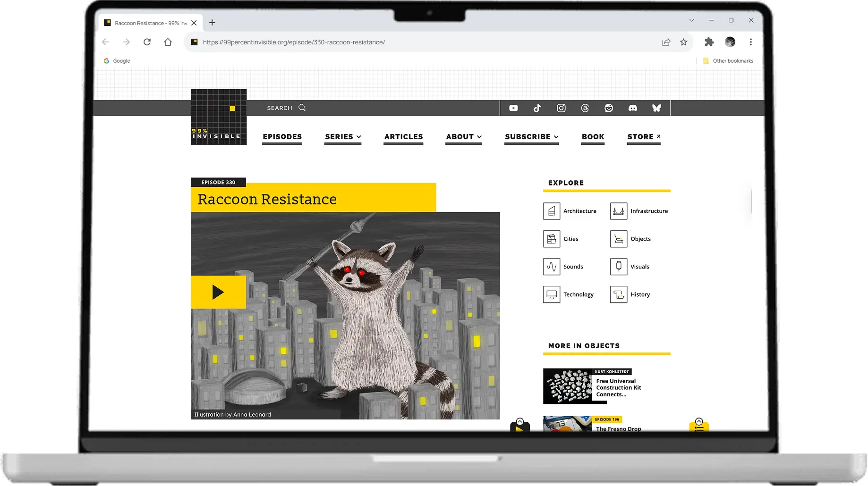
Task: Click the Kurt Kohlstedt author tag
Action: coord(612,372)
